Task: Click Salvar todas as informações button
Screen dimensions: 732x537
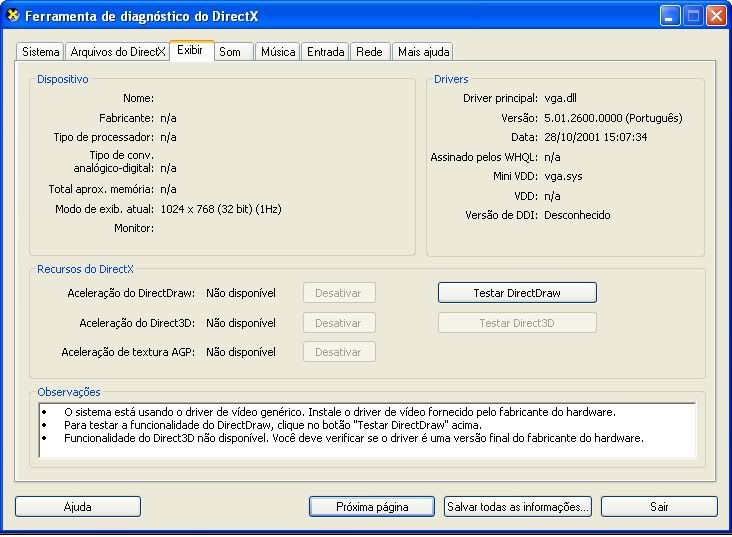Action: click(518, 507)
